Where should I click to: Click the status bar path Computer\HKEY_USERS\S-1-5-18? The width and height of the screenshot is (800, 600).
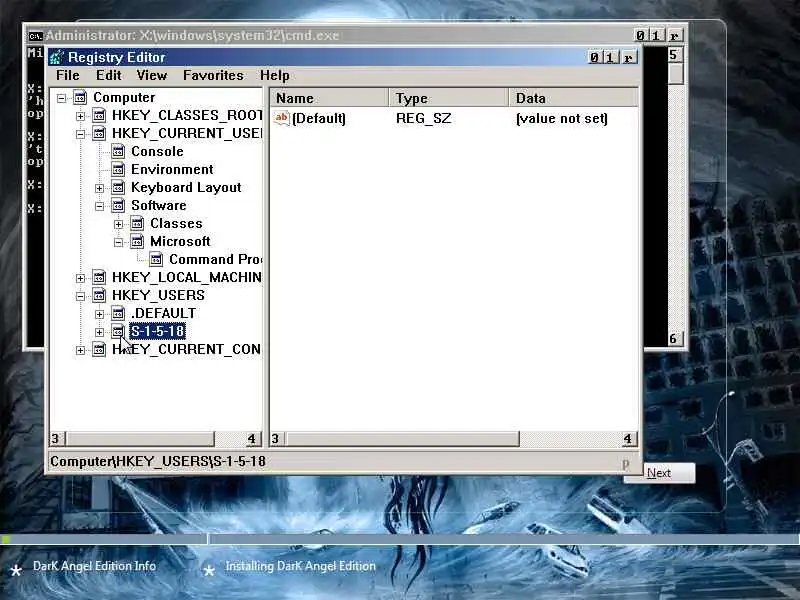158,461
